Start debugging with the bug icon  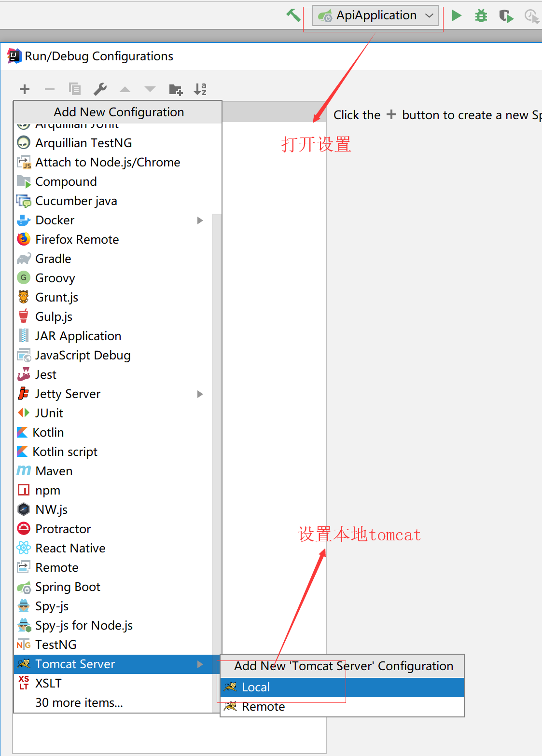tap(481, 16)
